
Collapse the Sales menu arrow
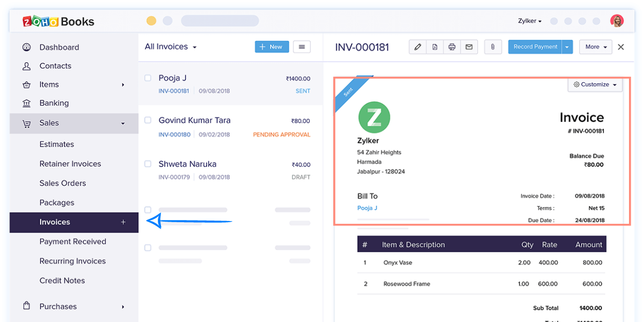(x=123, y=123)
